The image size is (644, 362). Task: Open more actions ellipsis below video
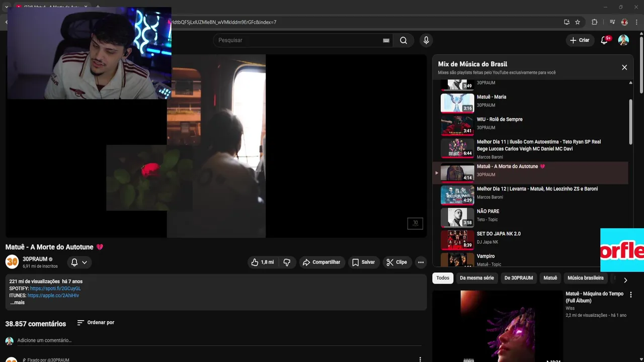click(421, 262)
